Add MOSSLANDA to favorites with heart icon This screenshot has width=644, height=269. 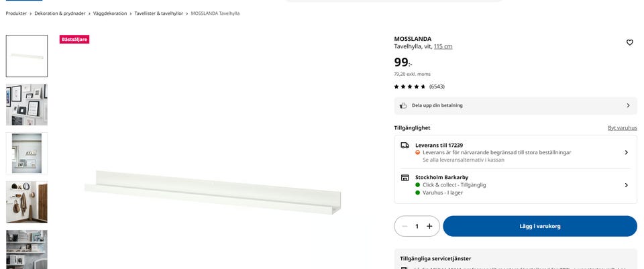629,42
